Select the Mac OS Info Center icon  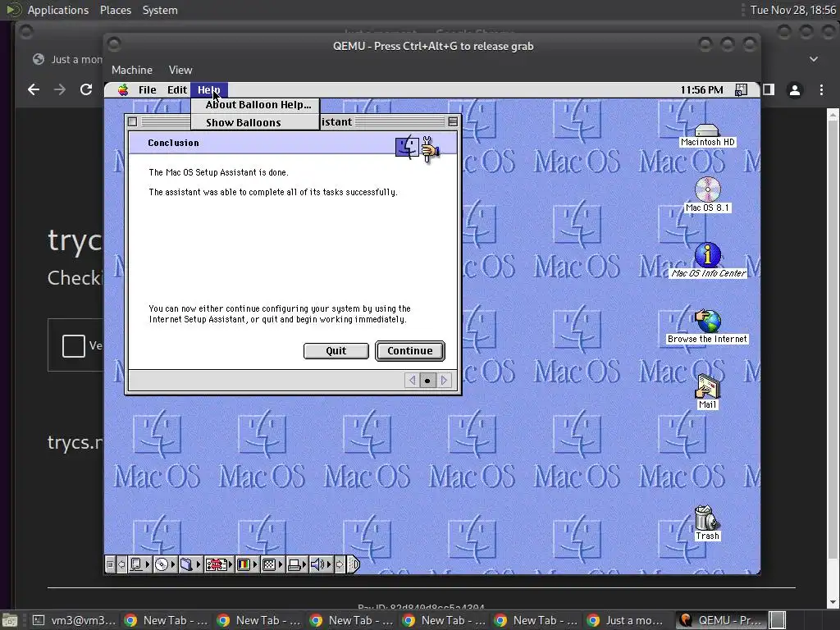[708, 261]
